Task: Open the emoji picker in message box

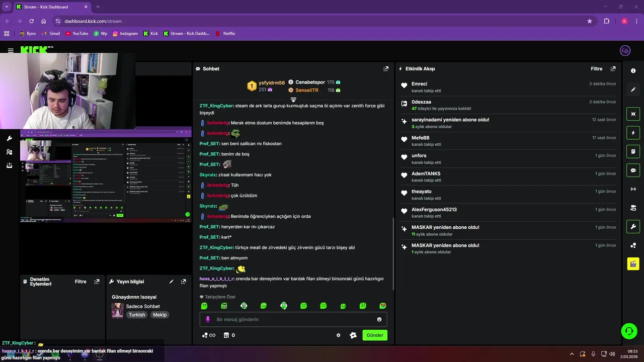Action: coord(379,319)
